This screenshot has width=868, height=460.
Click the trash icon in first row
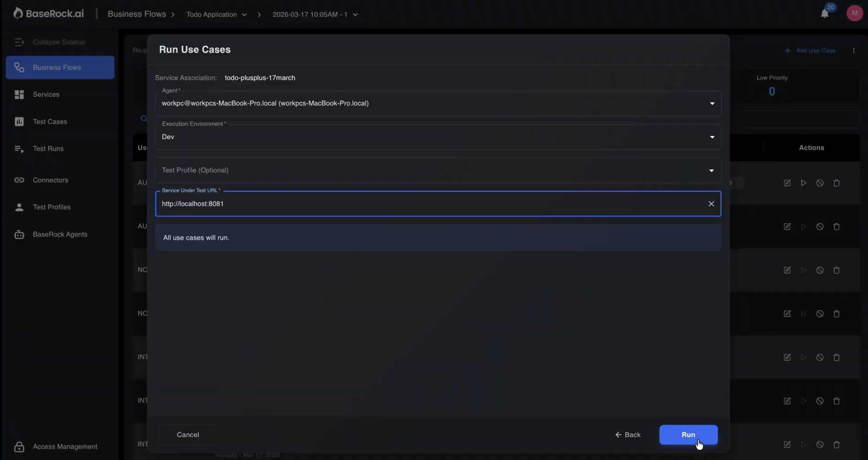(x=837, y=183)
